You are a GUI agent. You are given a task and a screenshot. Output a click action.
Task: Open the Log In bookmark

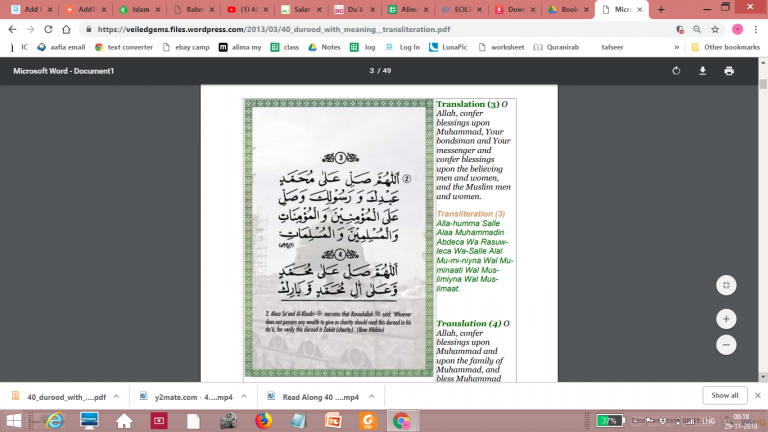pos(403,47)
